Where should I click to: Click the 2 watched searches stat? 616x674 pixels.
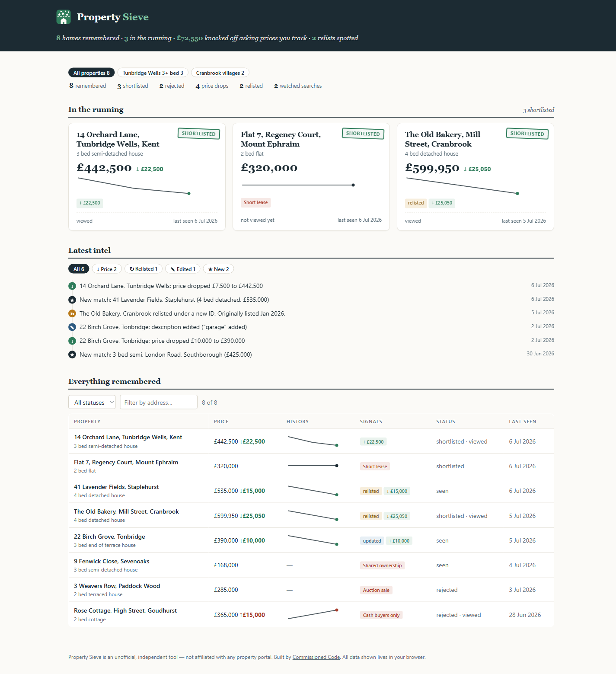[x=298, y=86]
